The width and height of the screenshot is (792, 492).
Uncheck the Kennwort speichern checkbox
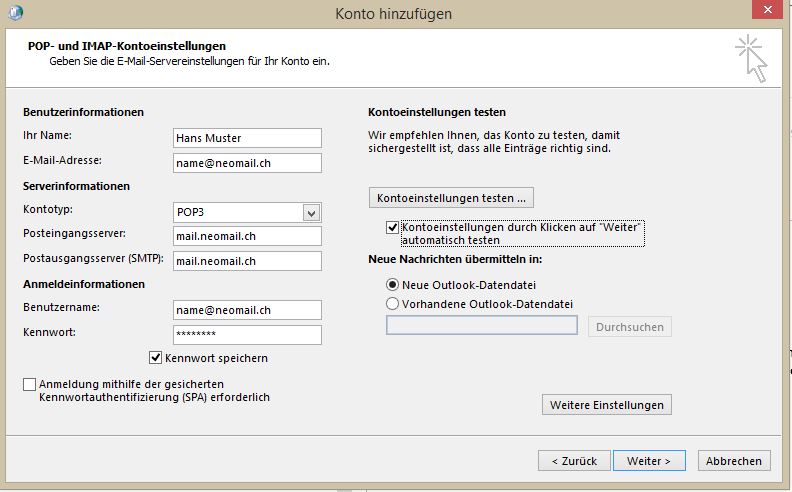coord(156,358)
